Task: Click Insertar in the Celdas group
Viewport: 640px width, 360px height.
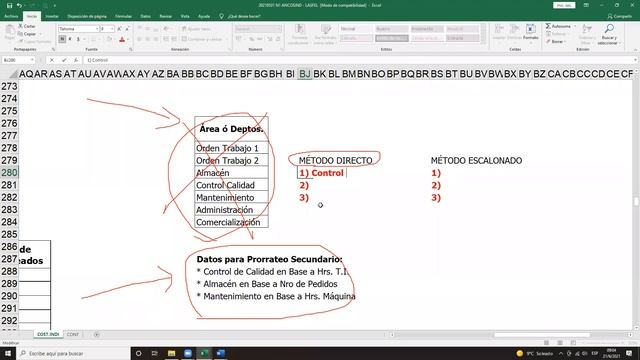Action: (499, 33)
